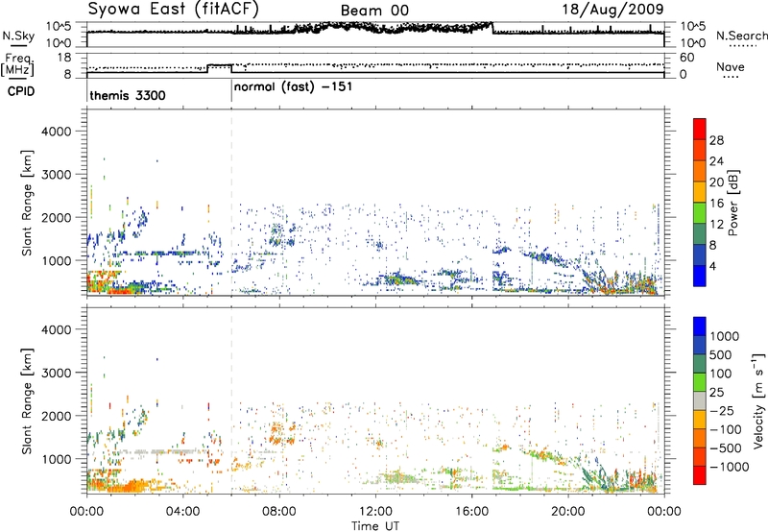
Task: Select the 'CPID' row label
Action: 21,91
